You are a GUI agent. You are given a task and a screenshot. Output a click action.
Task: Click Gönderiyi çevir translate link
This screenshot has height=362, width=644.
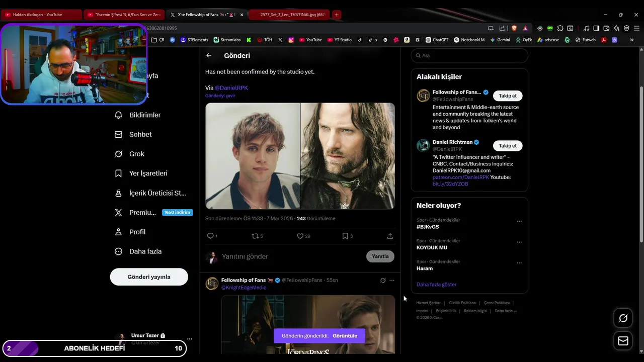click(220, 96)
